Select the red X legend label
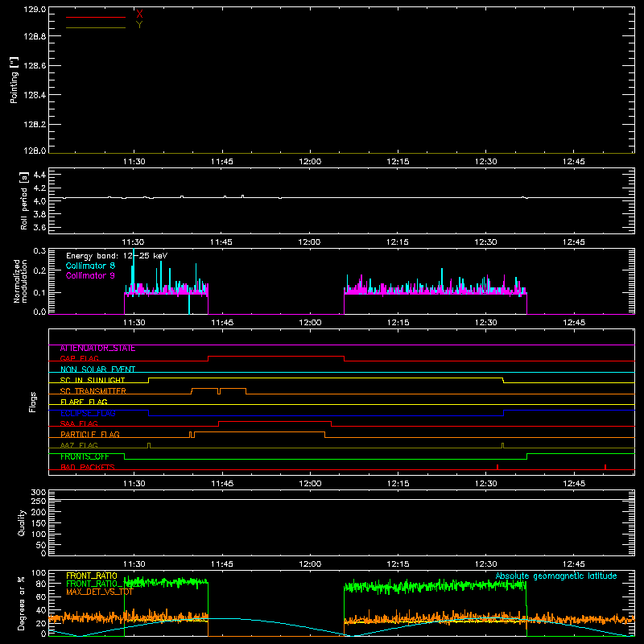Image resolution: width=644 pixels, height=644 pixels. [139, 14]
